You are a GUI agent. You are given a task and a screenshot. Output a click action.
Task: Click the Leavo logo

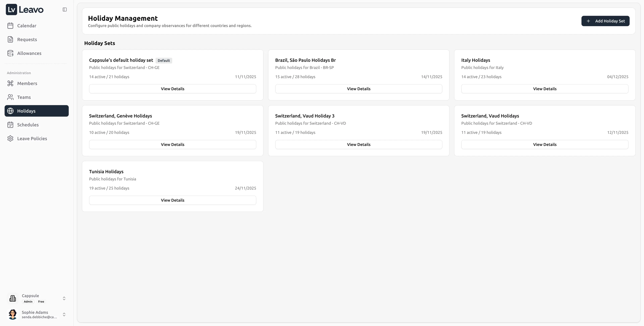pyautogui.click(x=24, y=10)
